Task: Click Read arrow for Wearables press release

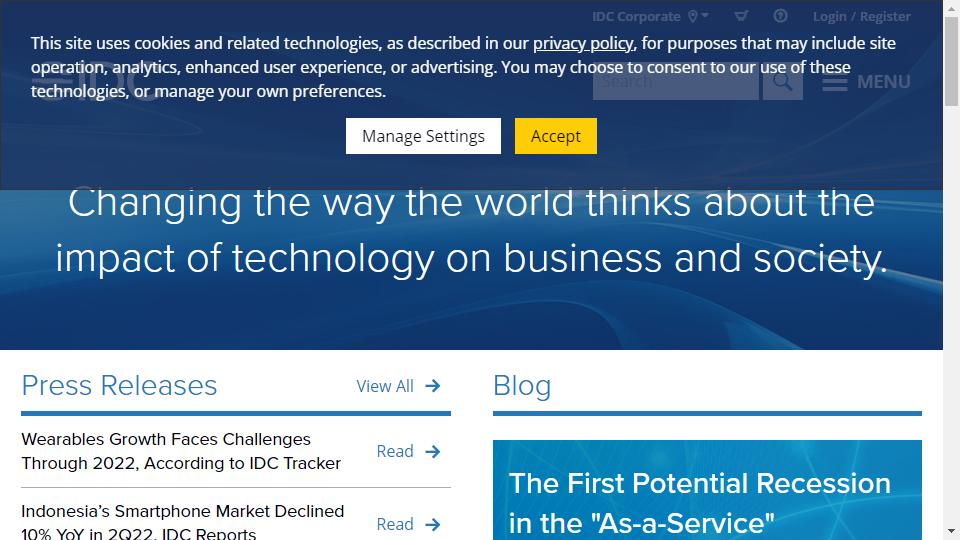Action: [x=433, y=452]
